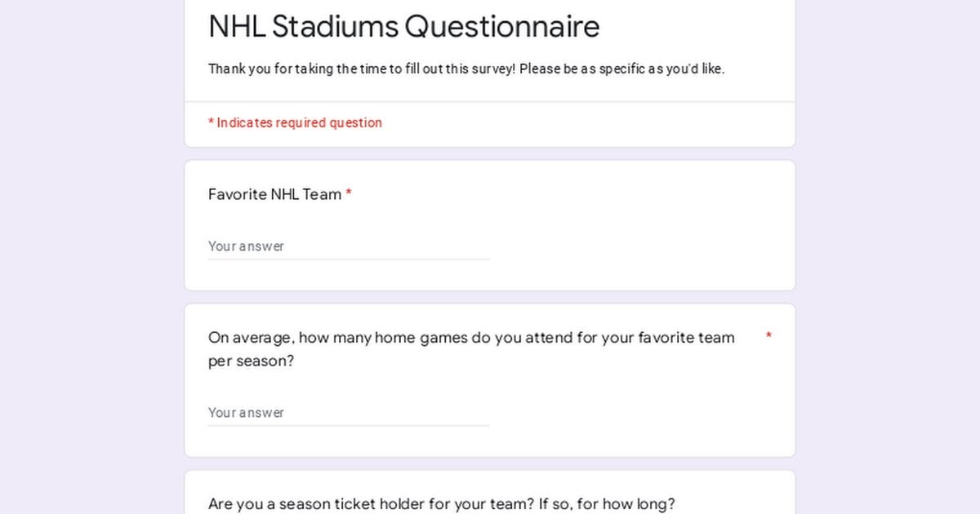Click the NHL Stadiums Questionnaire title

click(x=403, y=26)
